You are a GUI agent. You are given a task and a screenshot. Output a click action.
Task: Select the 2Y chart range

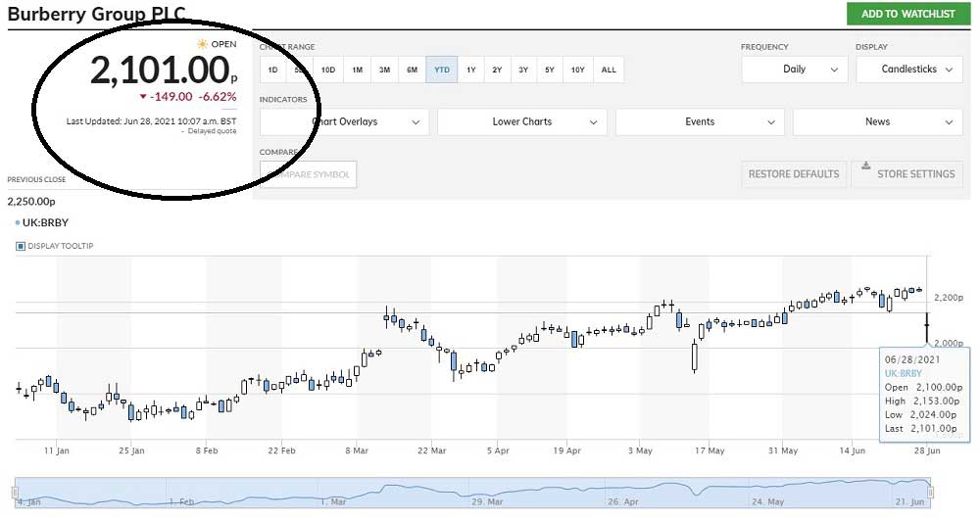(497, 70)
